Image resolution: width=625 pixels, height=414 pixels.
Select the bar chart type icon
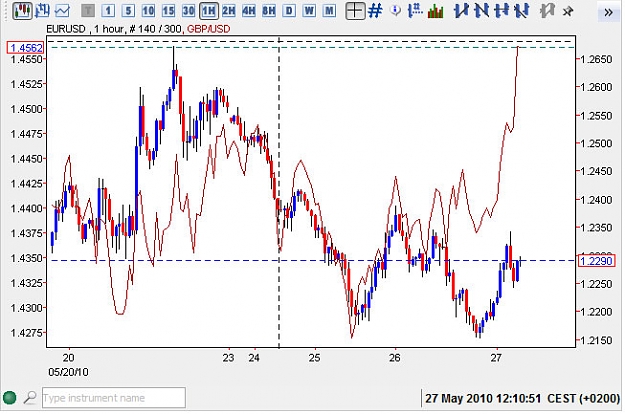click(42, 10)
